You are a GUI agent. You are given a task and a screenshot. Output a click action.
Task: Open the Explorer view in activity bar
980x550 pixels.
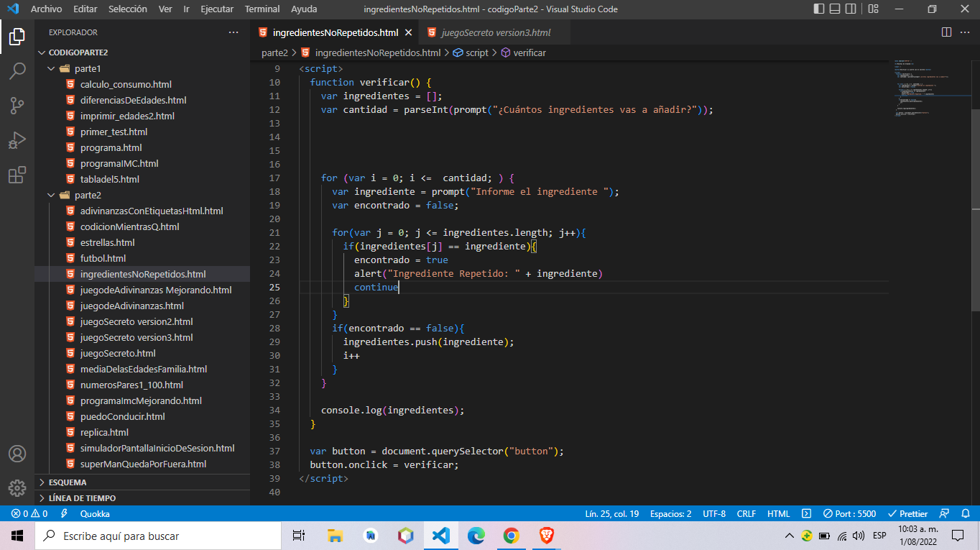(x=17, y=36)
